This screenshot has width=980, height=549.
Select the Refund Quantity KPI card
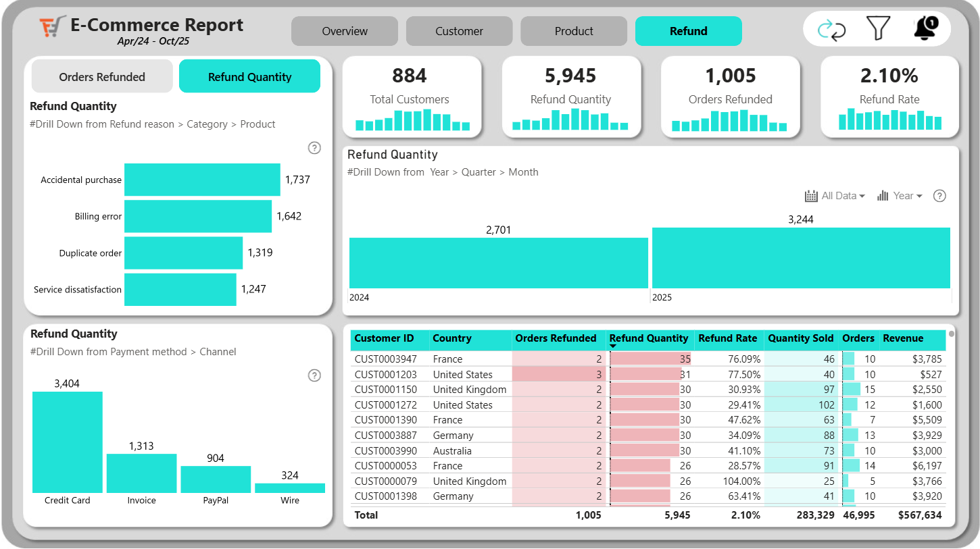[571, 97]
